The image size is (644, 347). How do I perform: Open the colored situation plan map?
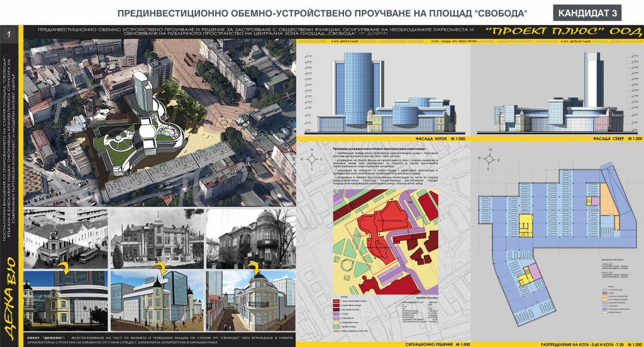386,241
